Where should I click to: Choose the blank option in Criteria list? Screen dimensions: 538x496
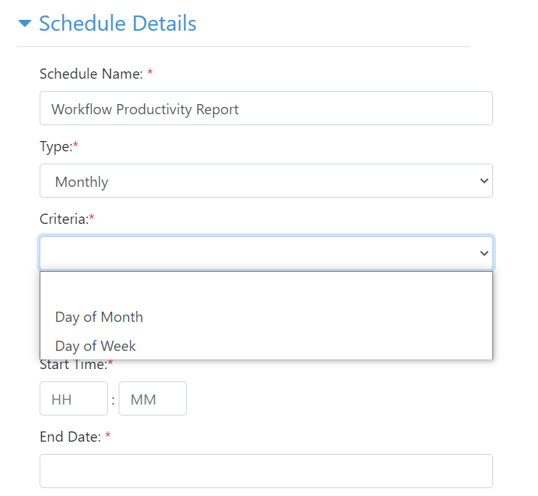[266, 288]
